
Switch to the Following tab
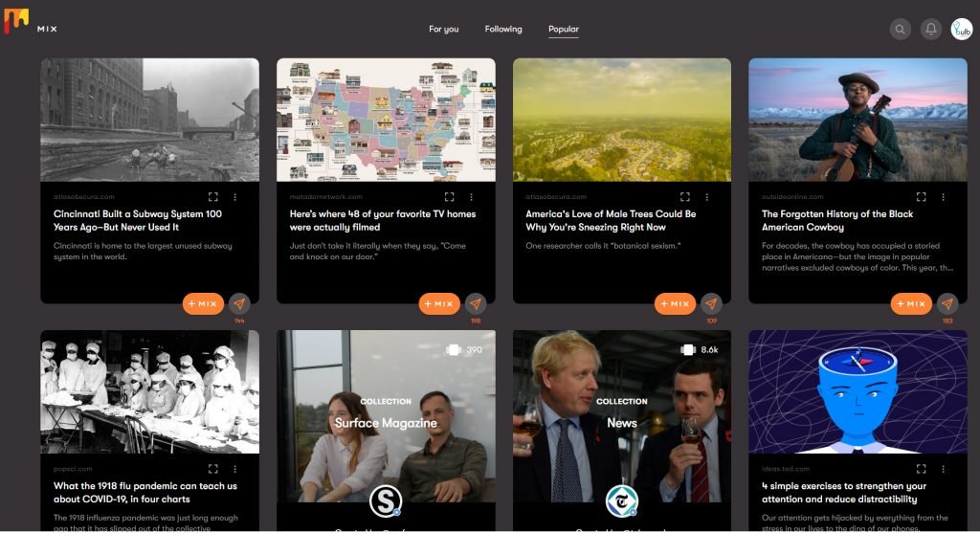pos(503,30)
